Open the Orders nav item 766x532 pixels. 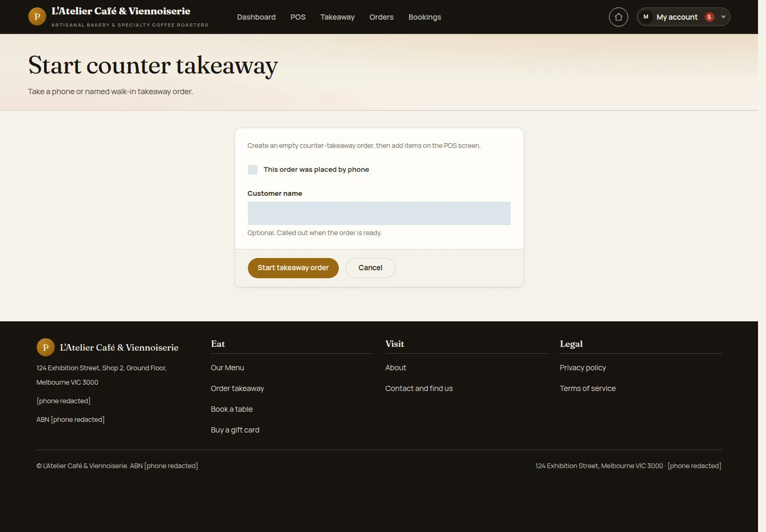[381, 17]
